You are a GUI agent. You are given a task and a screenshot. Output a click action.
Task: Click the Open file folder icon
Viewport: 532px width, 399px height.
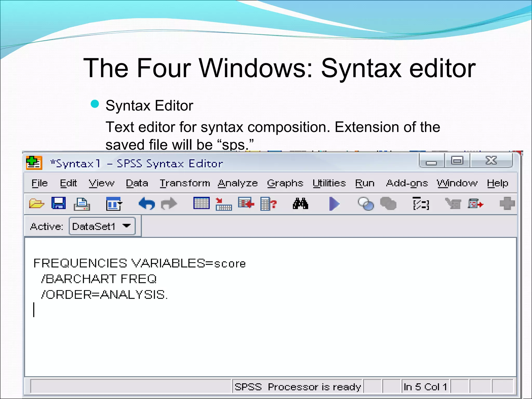(x=36, y=203)
